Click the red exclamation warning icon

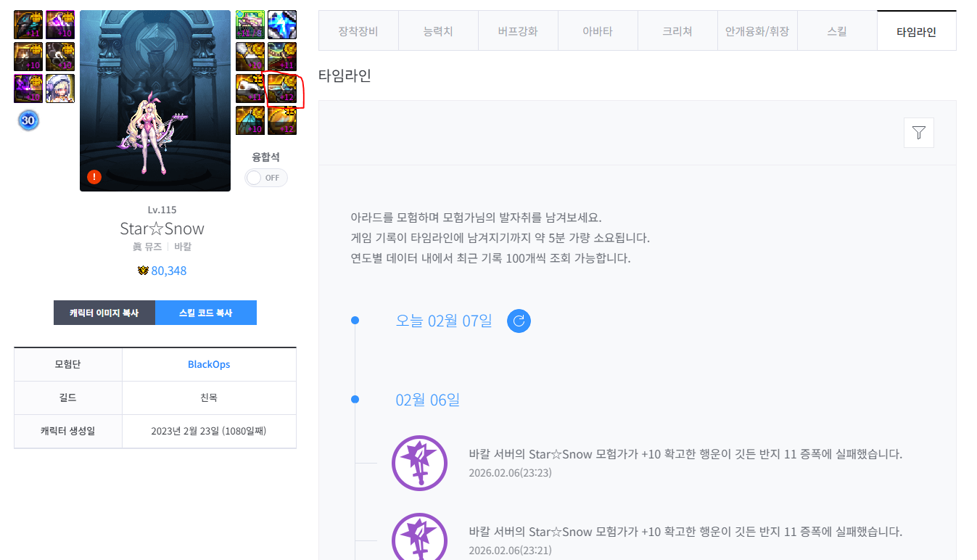click(x=94, y=177)
